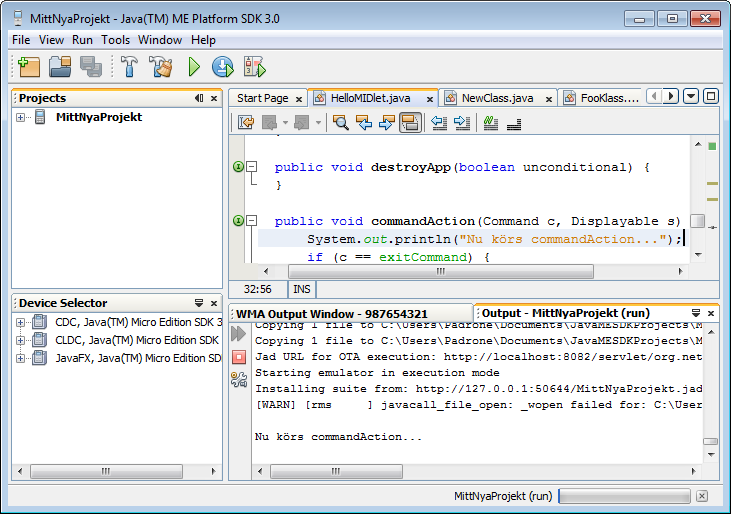Expand the MittNyaProjekt project tree node
Image resolution: width=731 pixels, height=514 pixels.
[x=20, y=117]
